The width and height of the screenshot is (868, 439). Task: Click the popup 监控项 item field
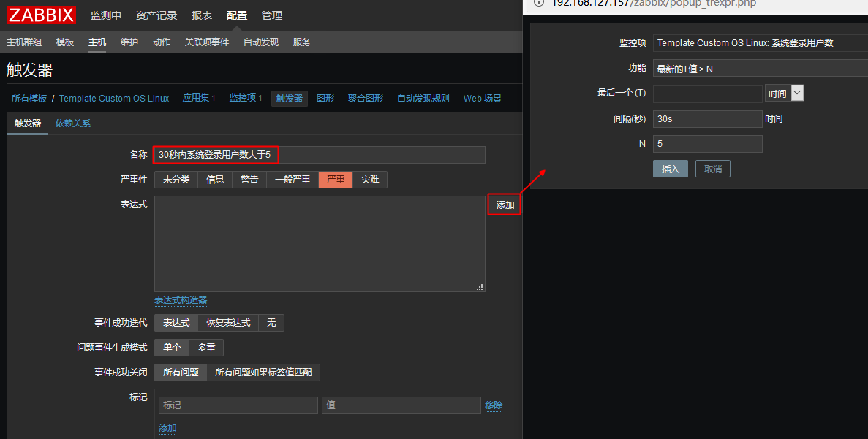point(760,43)
